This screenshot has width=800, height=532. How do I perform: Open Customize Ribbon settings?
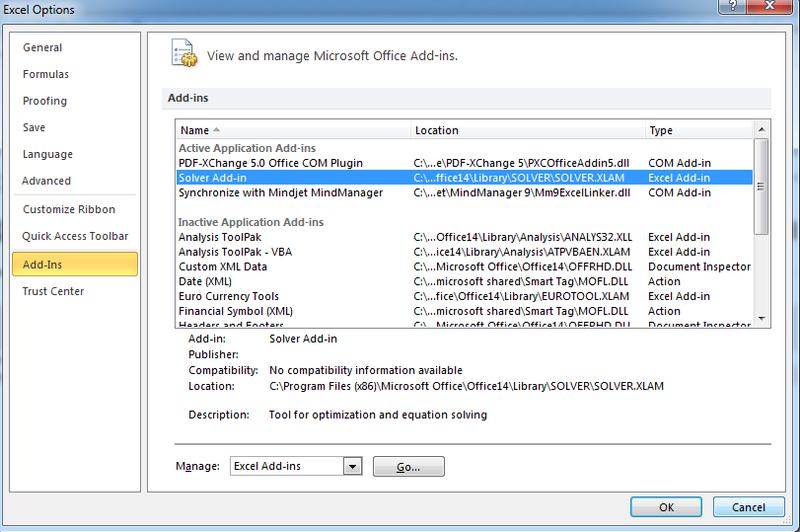click(69, 209)
